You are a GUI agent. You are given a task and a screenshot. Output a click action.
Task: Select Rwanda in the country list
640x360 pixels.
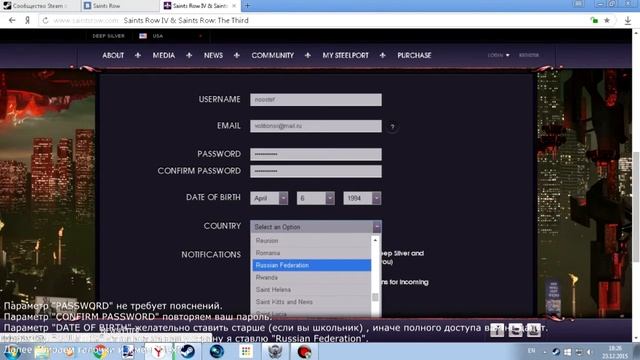click(x=311, y=278)
